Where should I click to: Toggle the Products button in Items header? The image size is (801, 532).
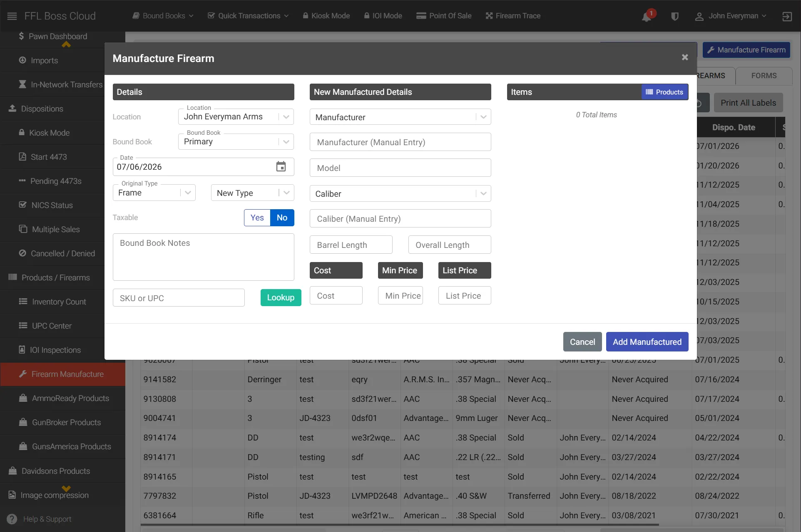[x=664, y=92]
